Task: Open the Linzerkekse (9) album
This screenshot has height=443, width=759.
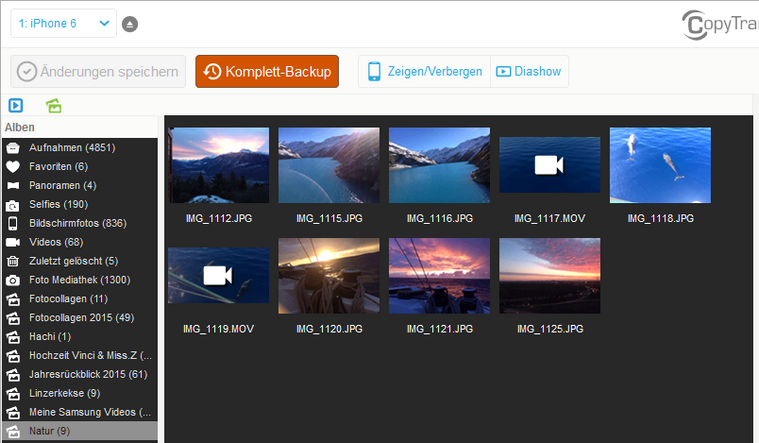Action: (x=80, y=393)
